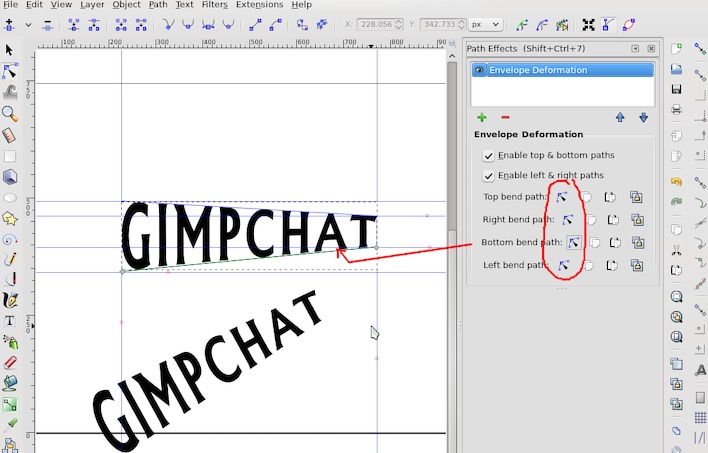Open the px units dropdown
Viewport: 708px width, 453px height.
(x=486, y=24)
